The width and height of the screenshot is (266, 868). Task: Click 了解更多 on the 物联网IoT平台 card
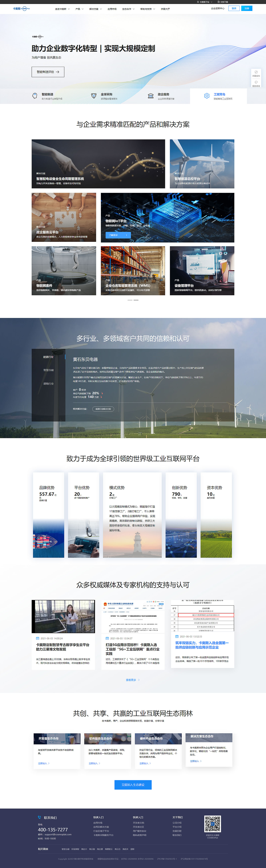pyautogui.click(x=118, y=235)
